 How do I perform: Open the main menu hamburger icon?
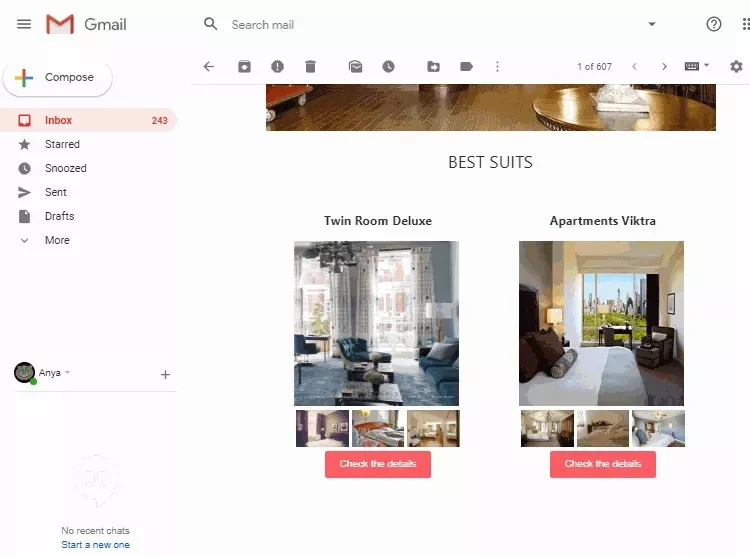click(x=24, y=24)
